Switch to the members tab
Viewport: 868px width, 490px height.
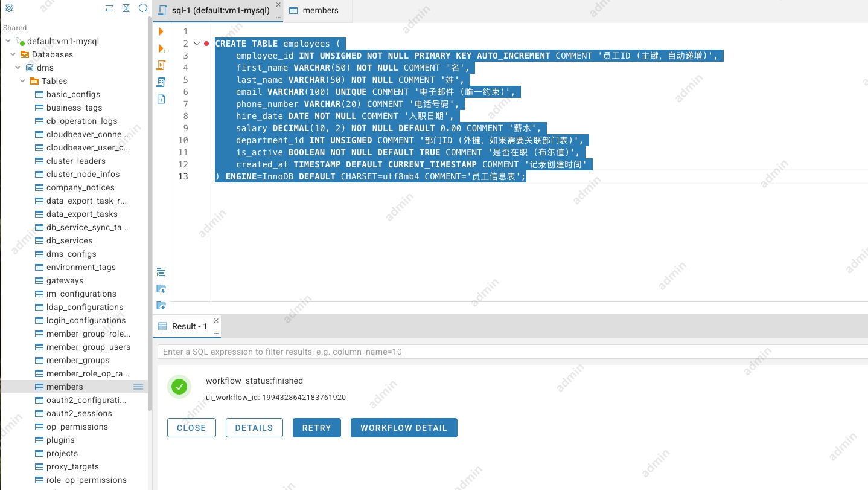tap(314, 10)
